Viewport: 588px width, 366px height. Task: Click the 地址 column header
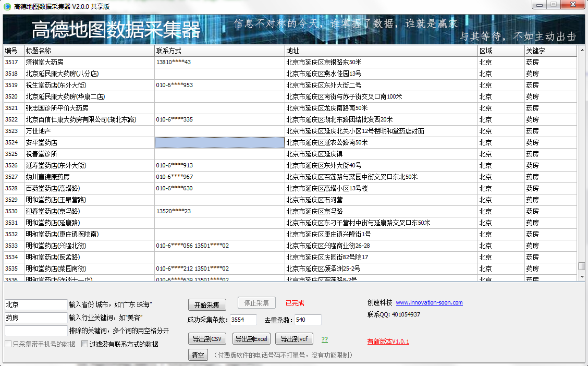(382, 51)
